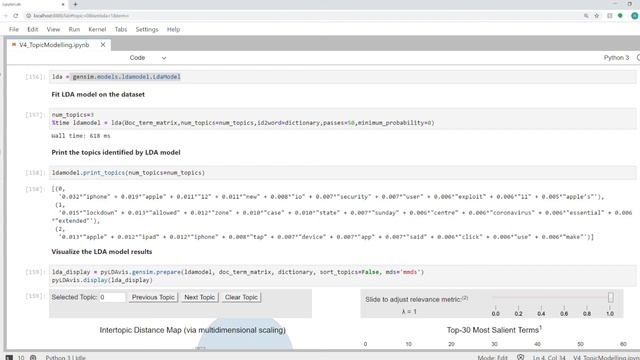Click the 'Wall time: 618 ms' output
Image resolution: width=640 pixels, height=360 pixels.
[x=81, y=136]
